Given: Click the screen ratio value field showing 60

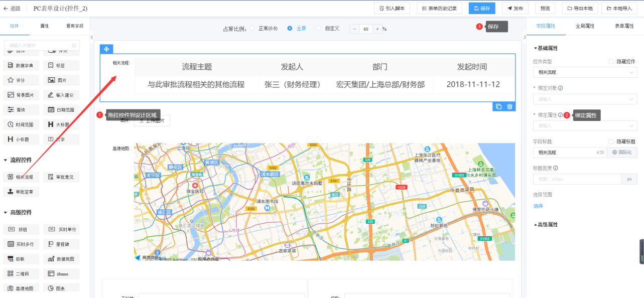Looking at the screenshot, I should (x=366, y=29).
